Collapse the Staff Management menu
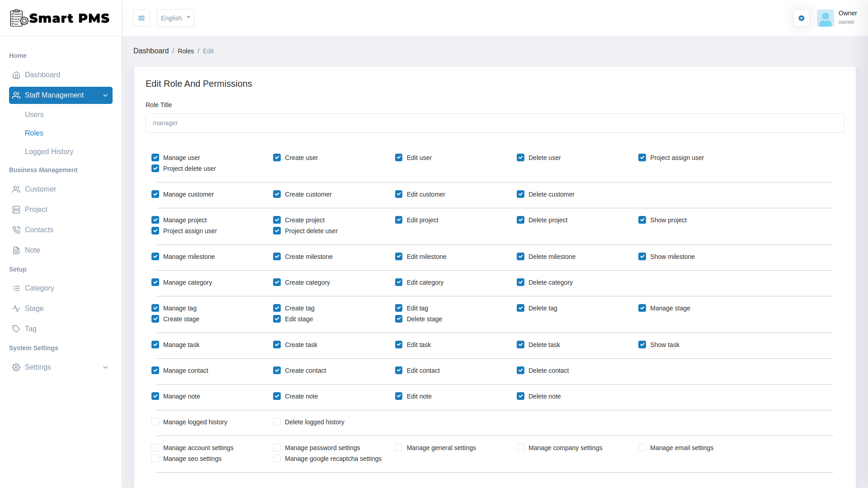The width and height of the screenshot is (868, 488). point(105,95)
